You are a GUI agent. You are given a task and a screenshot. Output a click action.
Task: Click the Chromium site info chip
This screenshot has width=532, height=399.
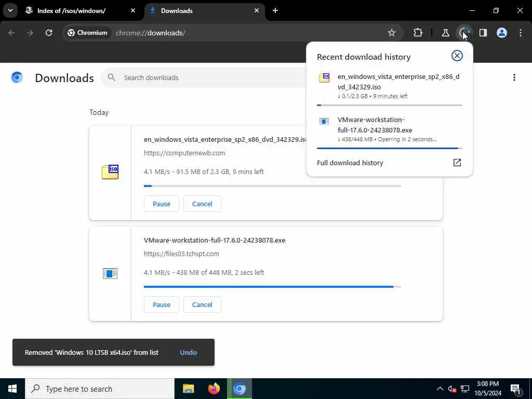(x=87, y=33)
